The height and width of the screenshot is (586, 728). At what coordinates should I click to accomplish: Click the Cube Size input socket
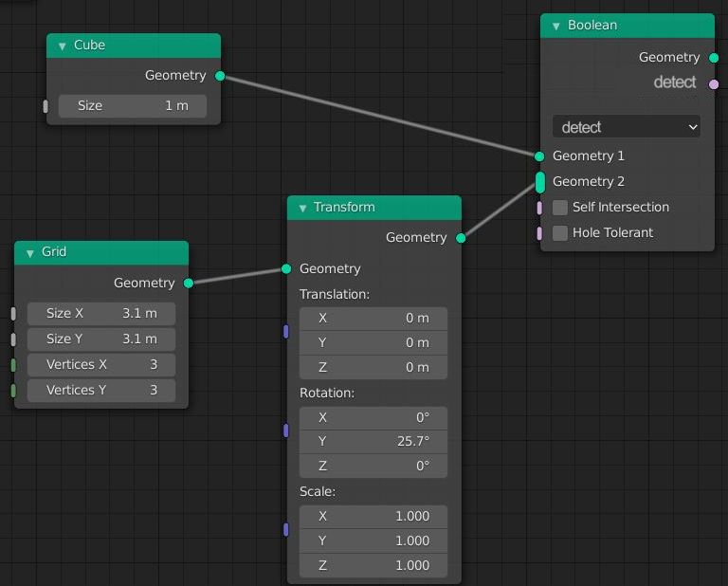45,106
